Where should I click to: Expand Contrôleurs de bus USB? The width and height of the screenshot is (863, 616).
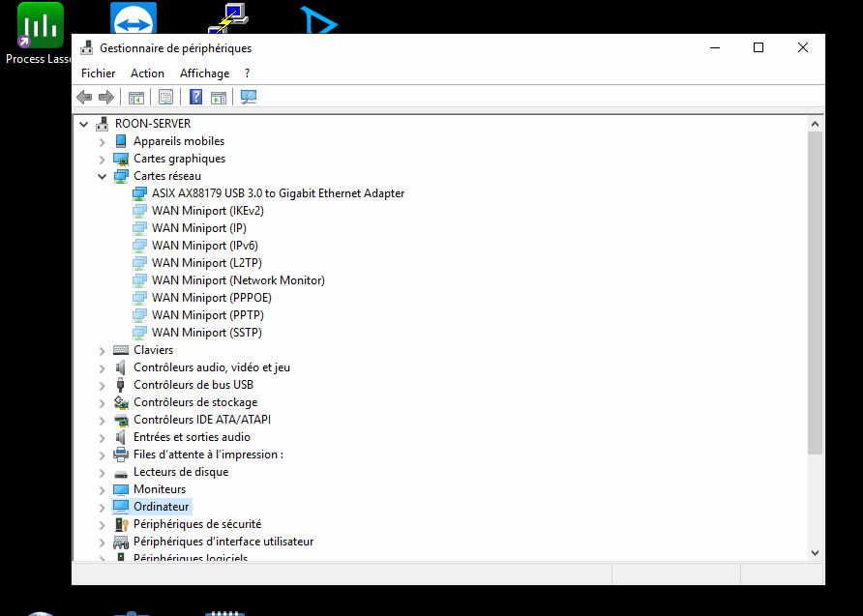[x=102, y=386]
